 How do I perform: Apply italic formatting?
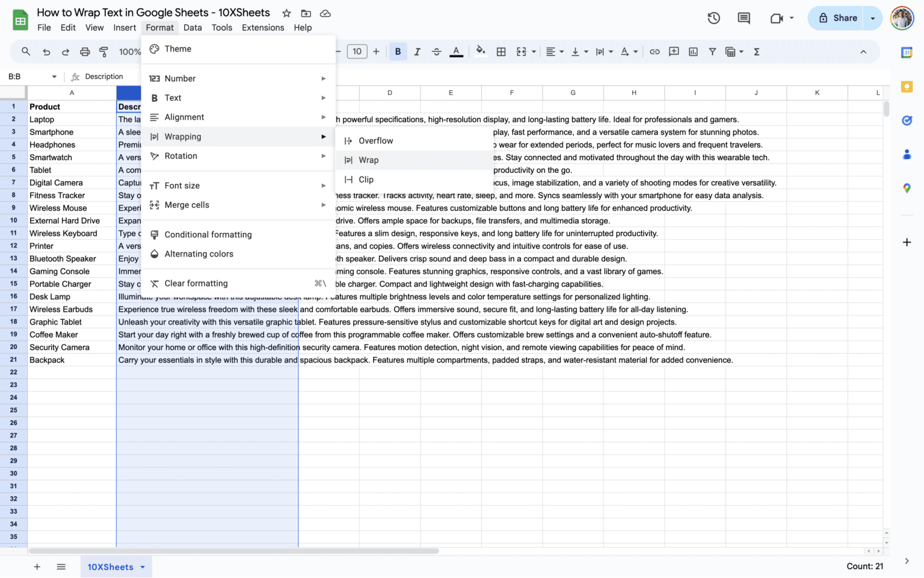click(x=417, y=51)
